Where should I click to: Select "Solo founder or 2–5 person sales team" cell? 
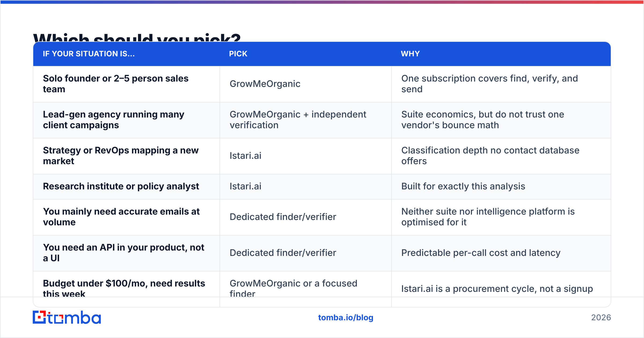tap(126, 84)
